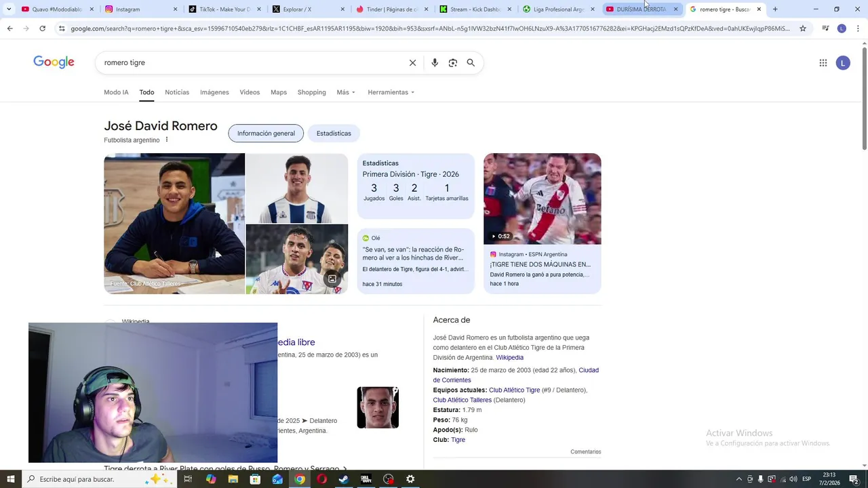
Task: Switch to the Imágenes results tab
Action: [x=214, y=92]
